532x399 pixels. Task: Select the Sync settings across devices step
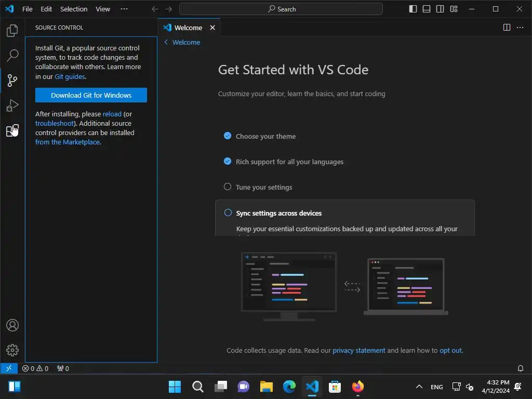click(278, 213)
